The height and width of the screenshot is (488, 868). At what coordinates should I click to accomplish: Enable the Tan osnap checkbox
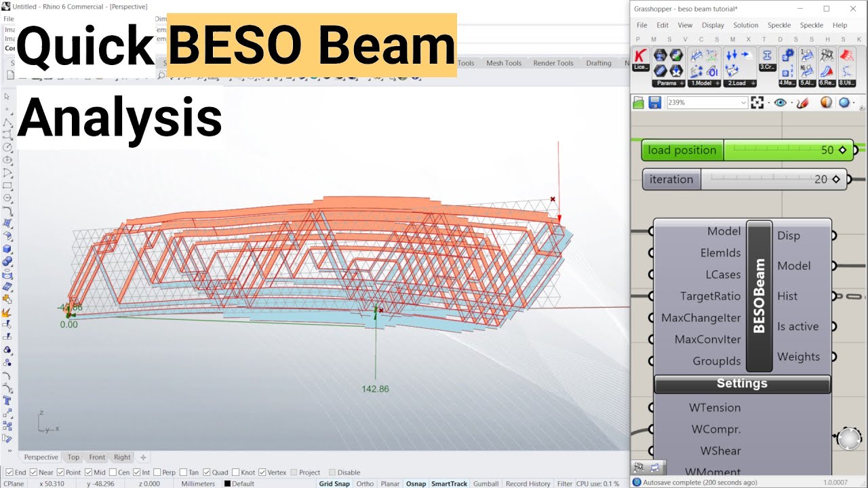pyautogui.click(x=183, y=472)
